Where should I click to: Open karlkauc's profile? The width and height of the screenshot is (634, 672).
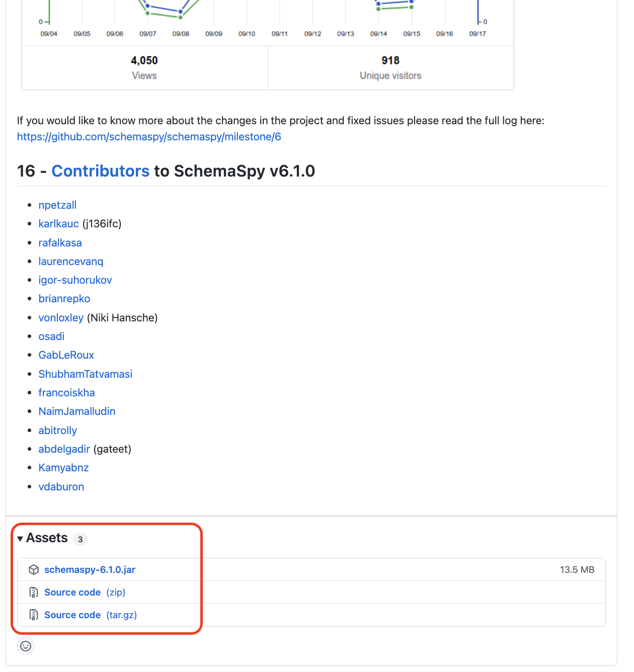[58, 223]
